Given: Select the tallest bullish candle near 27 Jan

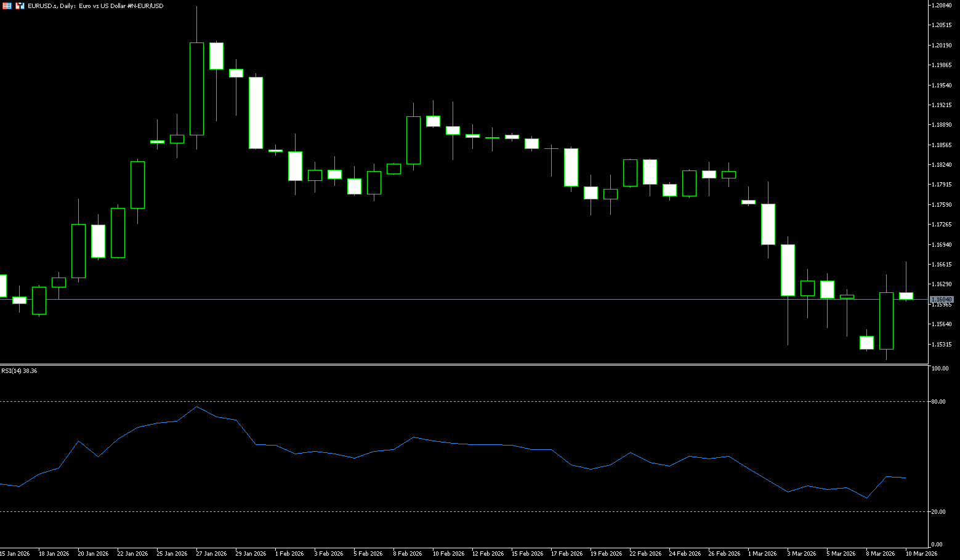Looking at the screenshot, I should click(x=196, y=89).
